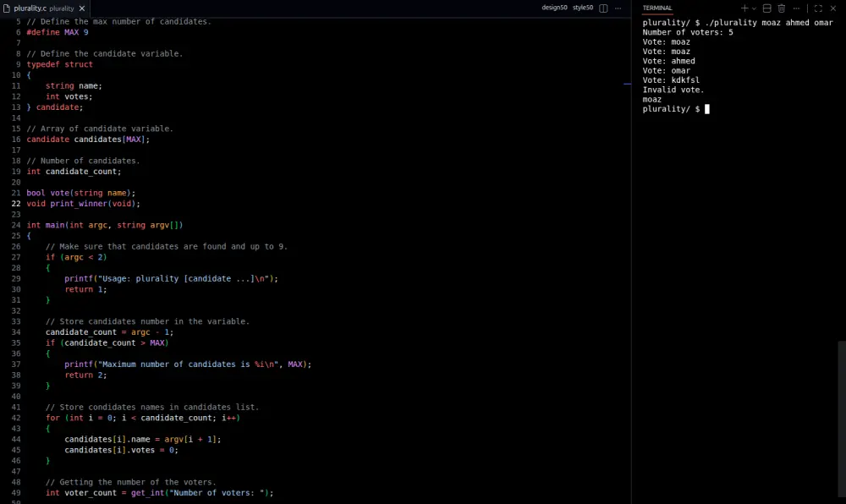Select the plurality.c file tab
Screen dimensions: 846x504
pos(45,8)
